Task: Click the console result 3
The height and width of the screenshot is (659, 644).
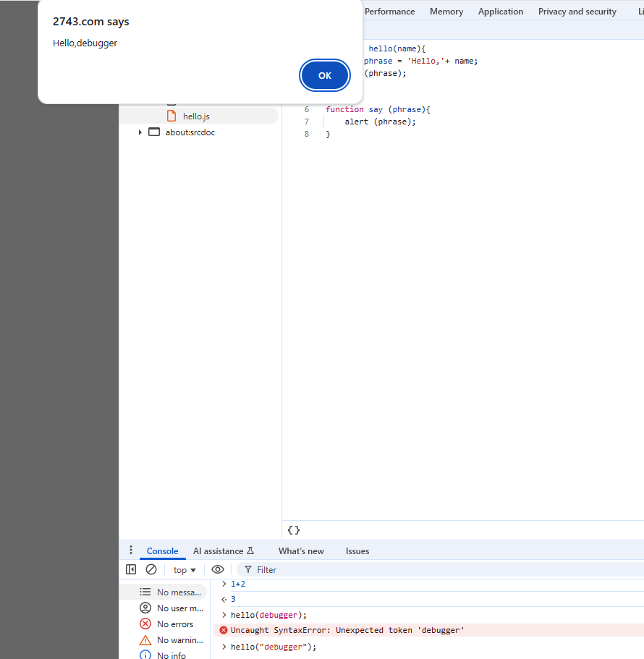Action: [233, 599]
